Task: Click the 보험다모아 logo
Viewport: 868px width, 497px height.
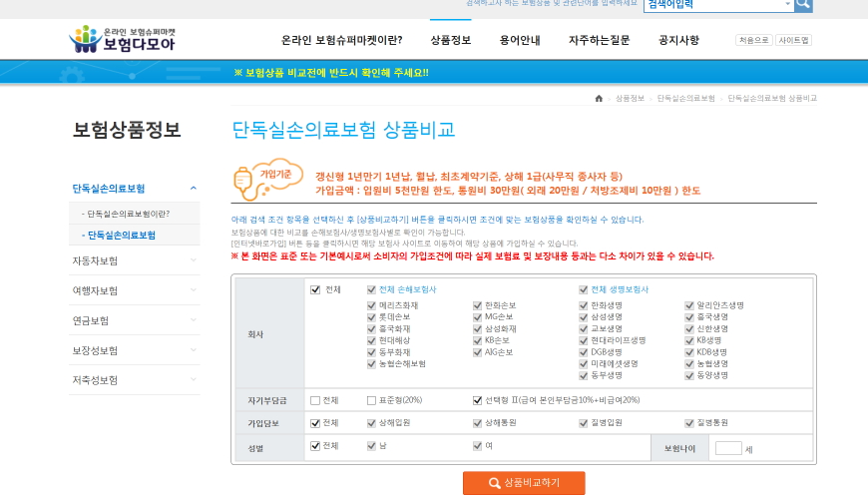Action: tap(122, 40)
